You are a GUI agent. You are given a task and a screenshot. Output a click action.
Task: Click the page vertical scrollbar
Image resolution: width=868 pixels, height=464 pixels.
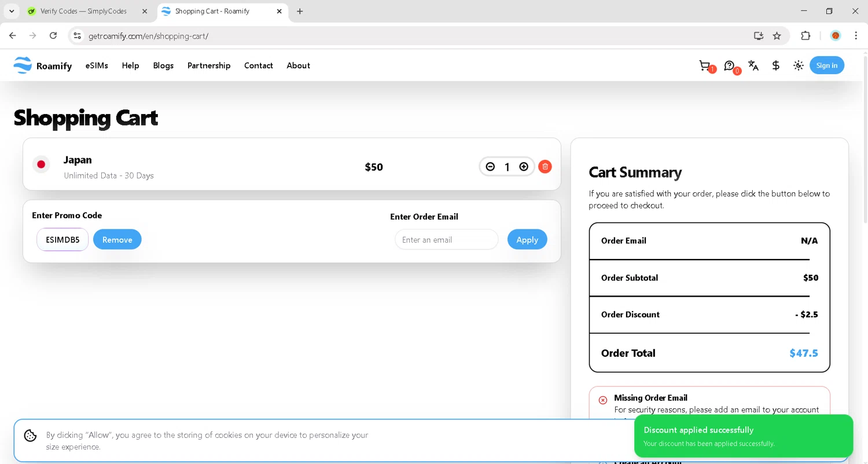point(865,139)
